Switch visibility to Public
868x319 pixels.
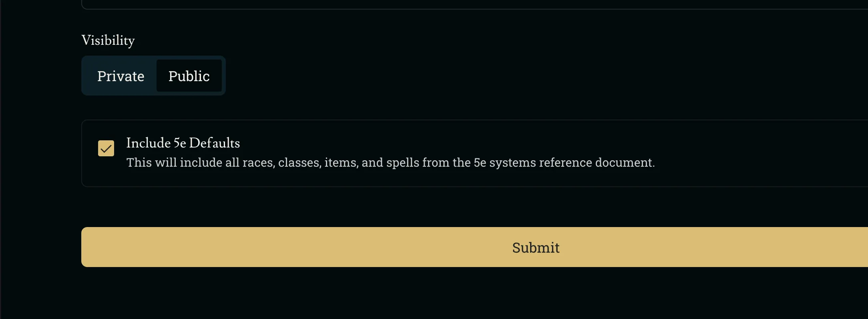coord(189,76)
